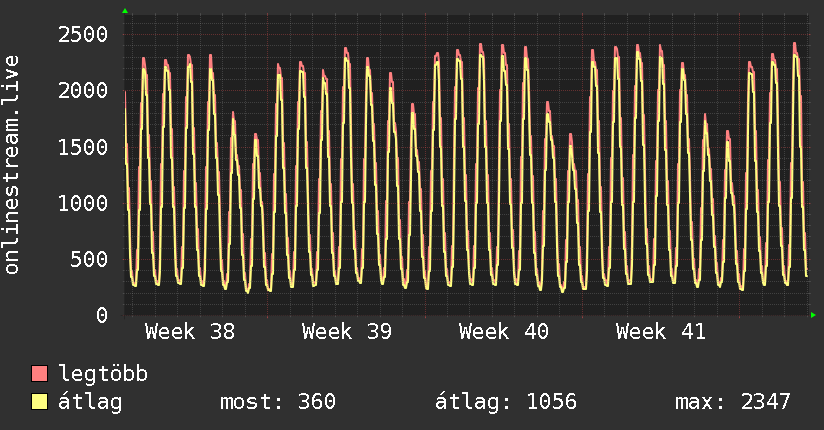Click the 'átlag: 1056' average value

[x=506, y=402]
